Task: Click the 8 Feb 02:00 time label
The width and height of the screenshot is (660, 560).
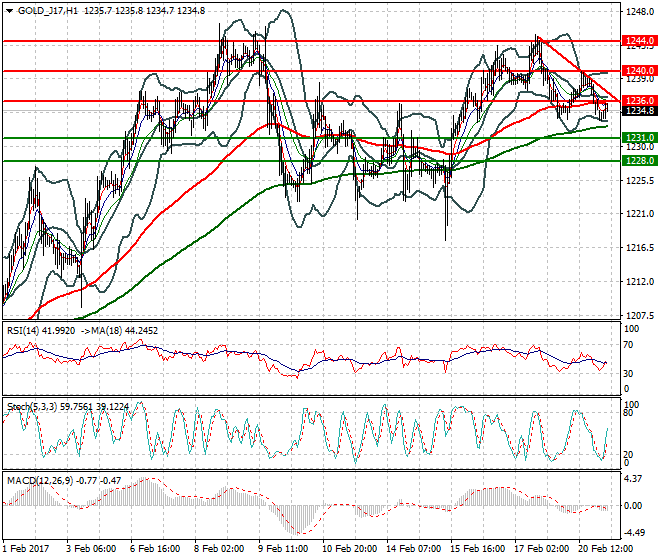Action: 219,549
